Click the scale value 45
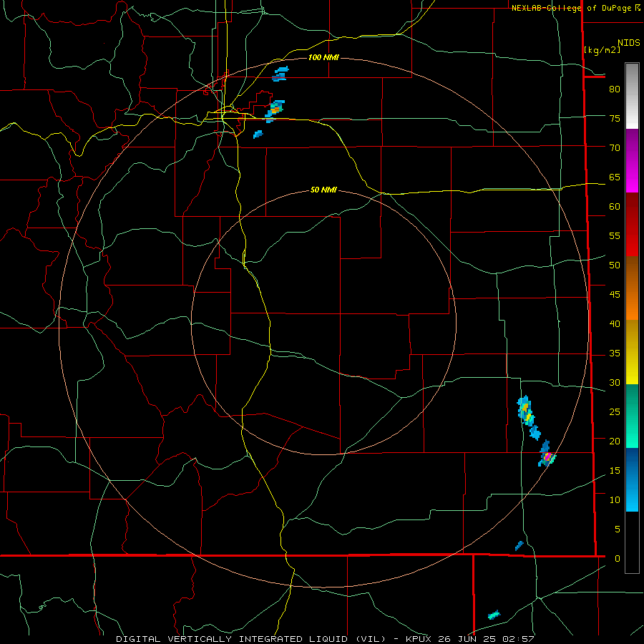Screen dimensions: 644x644 pos(615,295)
